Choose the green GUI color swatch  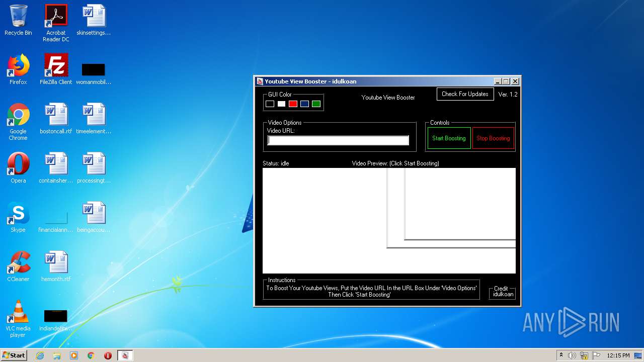pos(316,104)
